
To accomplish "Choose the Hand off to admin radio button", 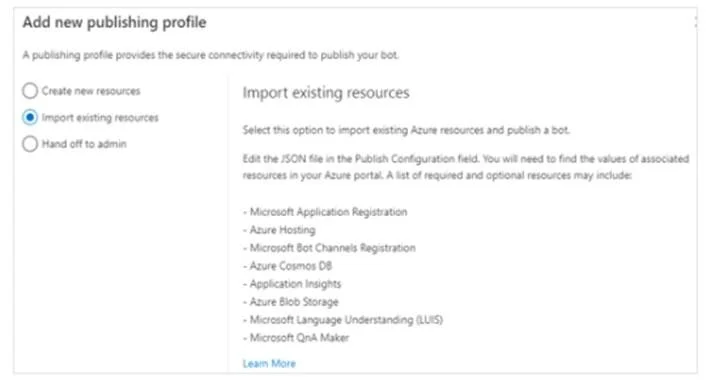I will tap(30, 144).
